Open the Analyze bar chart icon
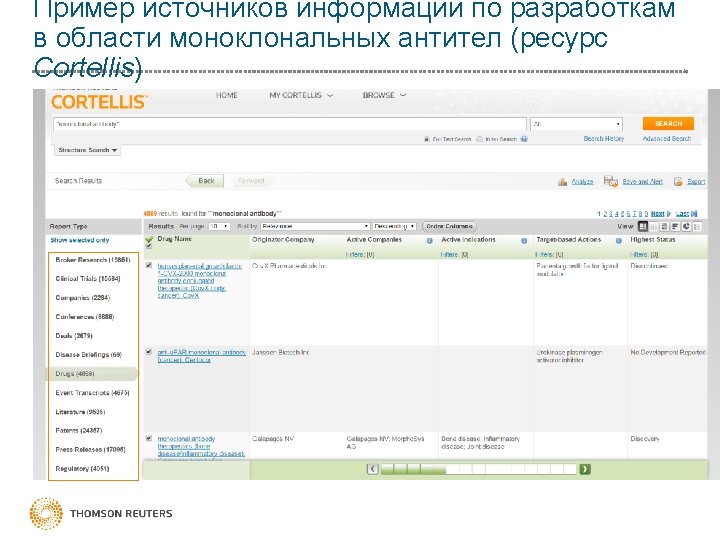Viewport: 720px width, 540px height. click(562, 182)
